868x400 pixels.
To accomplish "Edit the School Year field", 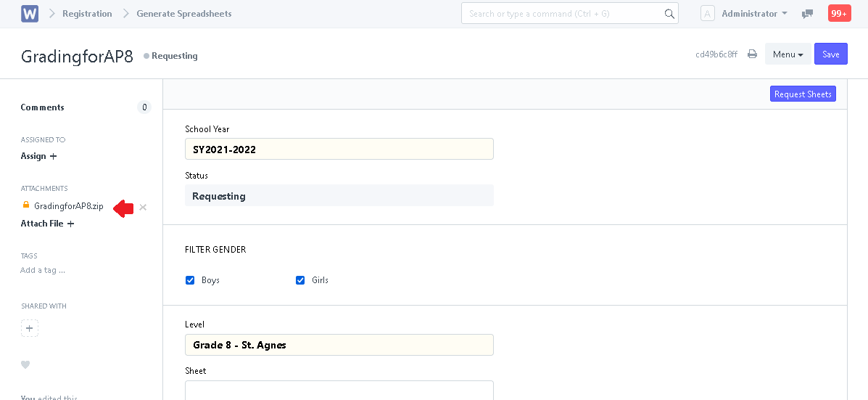I will point(339,149).
